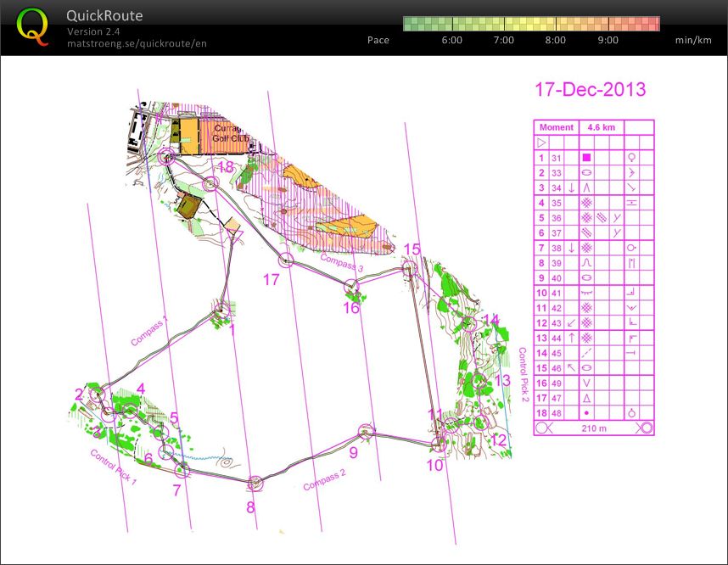
Task: Click the Control Pick 2 label on the map
Action: (x=524, y=374)
